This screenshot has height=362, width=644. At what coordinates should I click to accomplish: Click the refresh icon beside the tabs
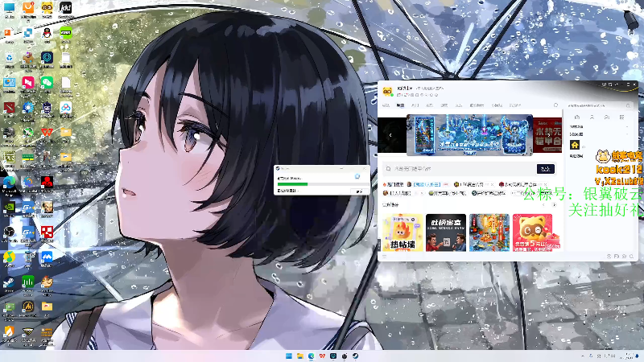pyautogui.click(x=555, y=105)
